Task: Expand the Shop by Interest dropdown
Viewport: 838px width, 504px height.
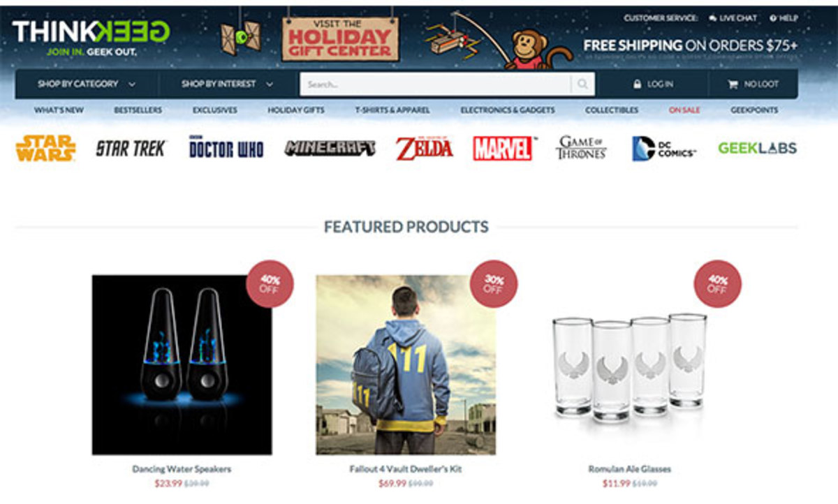Action: tap(228, 84)
